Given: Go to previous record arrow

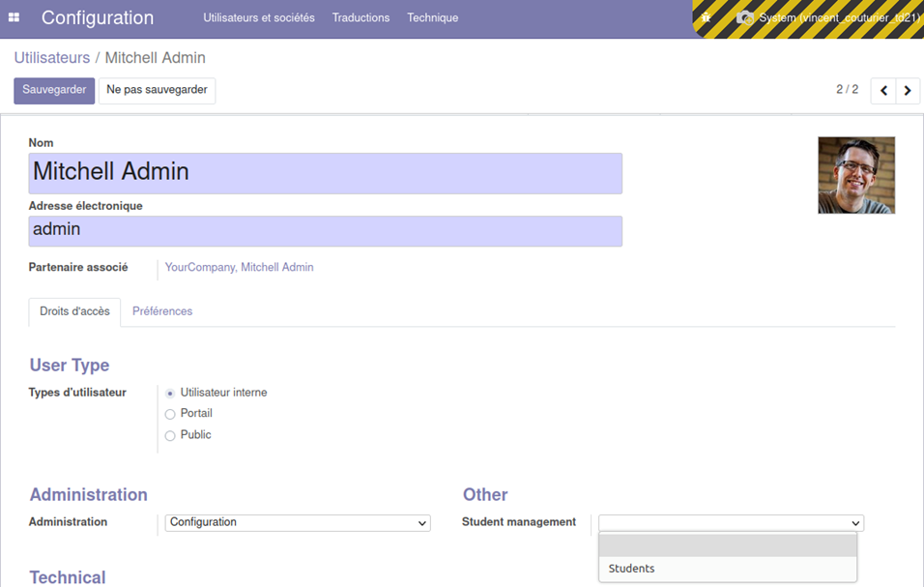Looking at the screenshot, I should 883,91.
